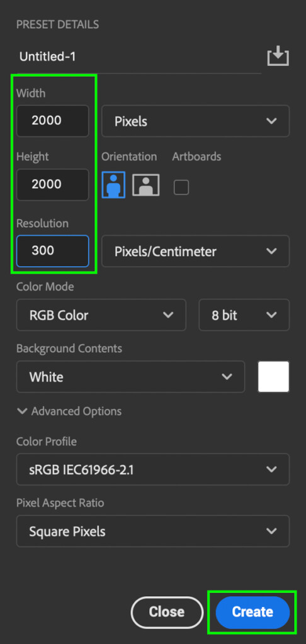Image resolution: width=306 pixels, height=644 pixels.
Task: Open the White background contents dropdown
Action: click(x=131, y=377)
